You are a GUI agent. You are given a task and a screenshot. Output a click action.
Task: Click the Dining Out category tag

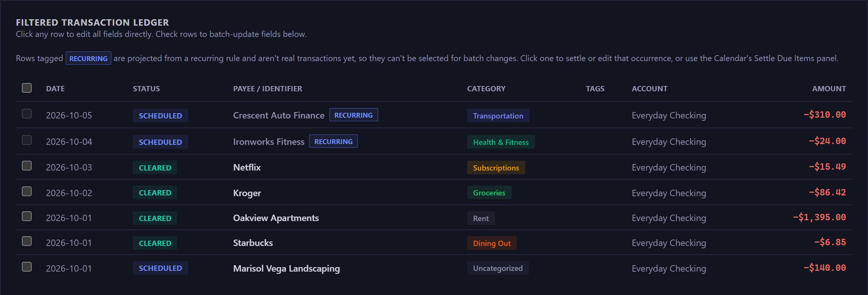pos(492,243)
